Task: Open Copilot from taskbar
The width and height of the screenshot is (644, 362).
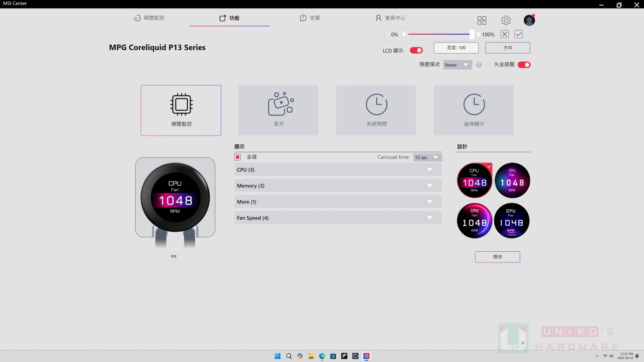Action: coord(300,356)
